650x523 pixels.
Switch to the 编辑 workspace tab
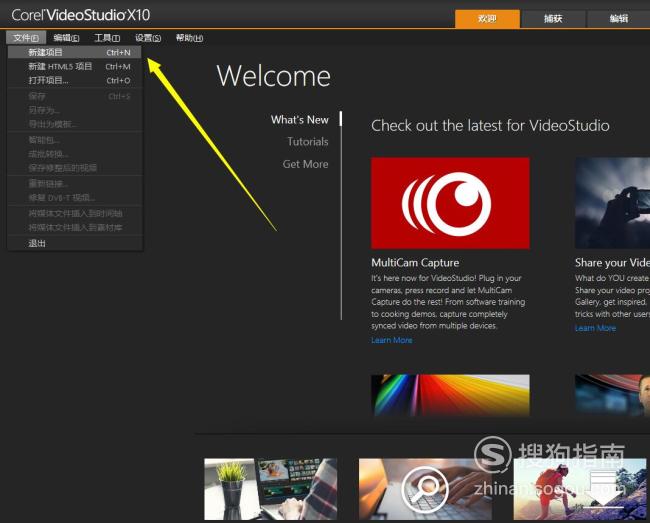618,19
